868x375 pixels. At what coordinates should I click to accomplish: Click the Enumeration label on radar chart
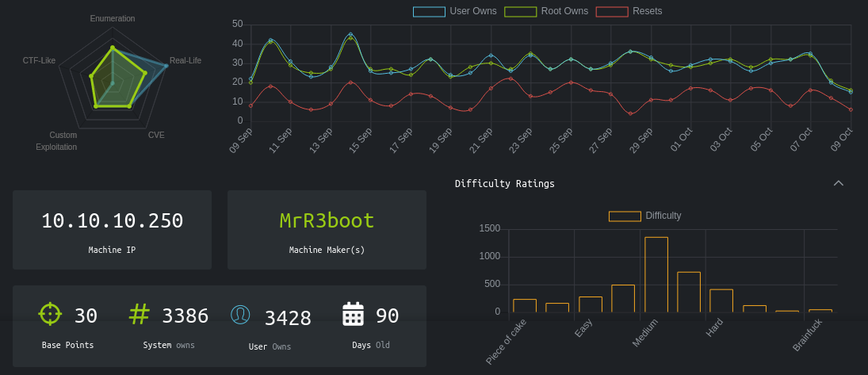pos(113,18)
